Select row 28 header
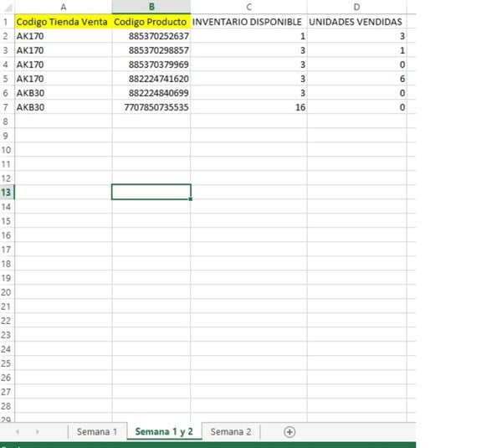This screenshot has height=448, width=502. (x=7, y=405)
